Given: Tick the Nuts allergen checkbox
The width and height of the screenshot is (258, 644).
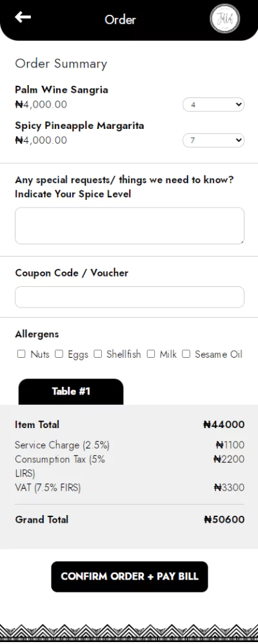Looking at the screenshot, I should tap(21, 354).
